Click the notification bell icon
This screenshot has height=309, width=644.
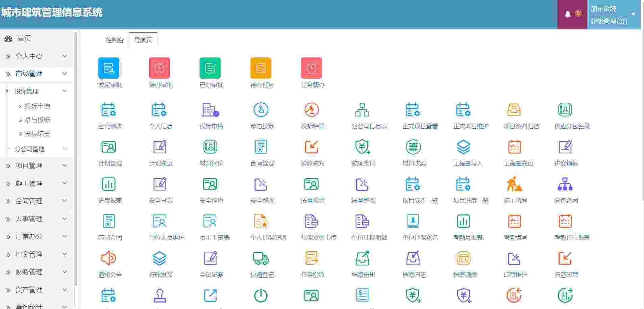(x=568, y=14)
